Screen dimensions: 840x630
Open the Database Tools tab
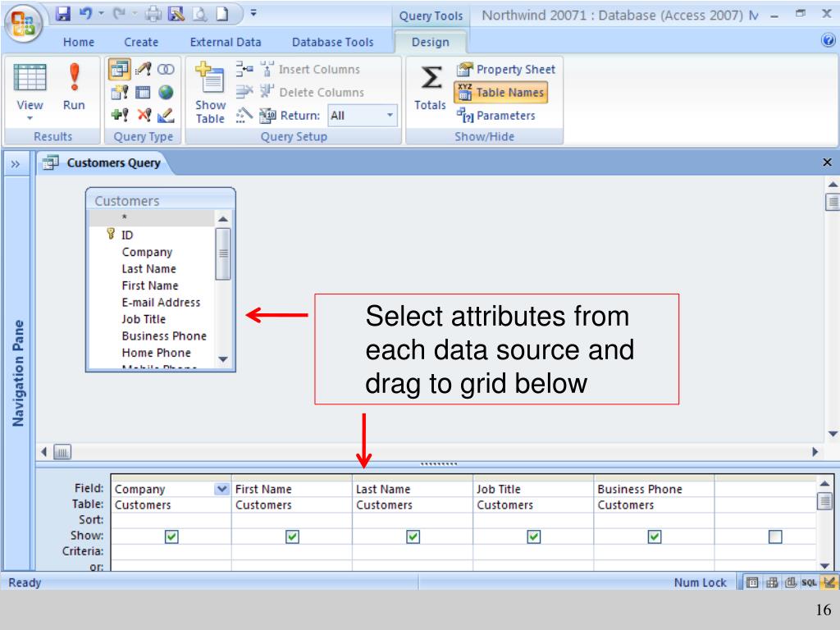tap(333, 42)
